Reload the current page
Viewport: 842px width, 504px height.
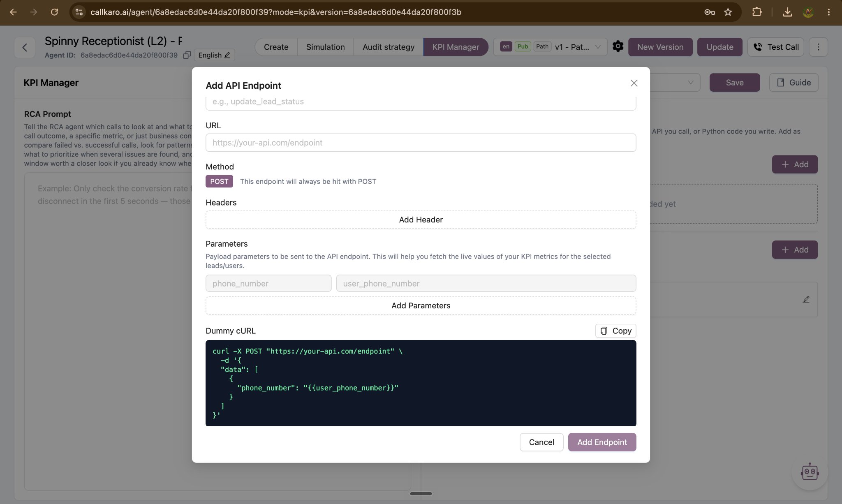(54, 12)
